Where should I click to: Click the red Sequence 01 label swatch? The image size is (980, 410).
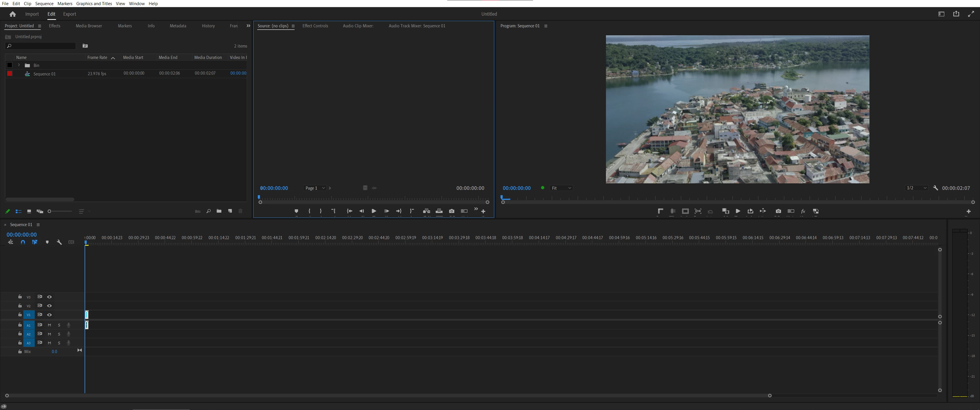click(x=10, y=74)
